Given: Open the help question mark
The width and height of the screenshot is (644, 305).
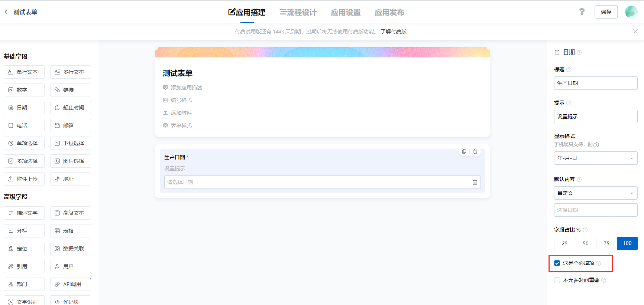Looking at the screenshot, I should pos(582,12).
